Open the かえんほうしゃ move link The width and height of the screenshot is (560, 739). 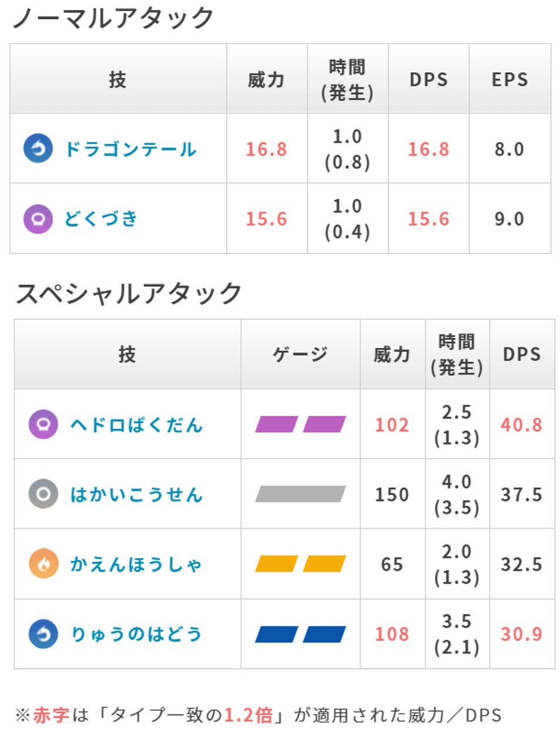tap(136, 564)
